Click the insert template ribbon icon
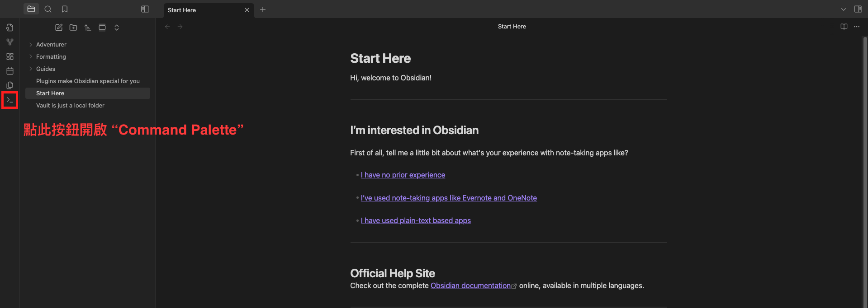The width and height of the screenshot is (868, 308). tap(10, 85)
